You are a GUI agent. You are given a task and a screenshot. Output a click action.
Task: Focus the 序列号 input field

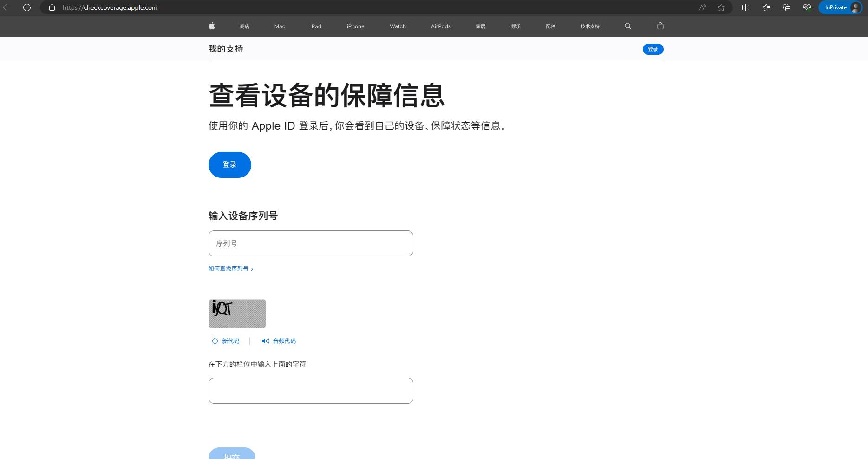click(311, 243)
